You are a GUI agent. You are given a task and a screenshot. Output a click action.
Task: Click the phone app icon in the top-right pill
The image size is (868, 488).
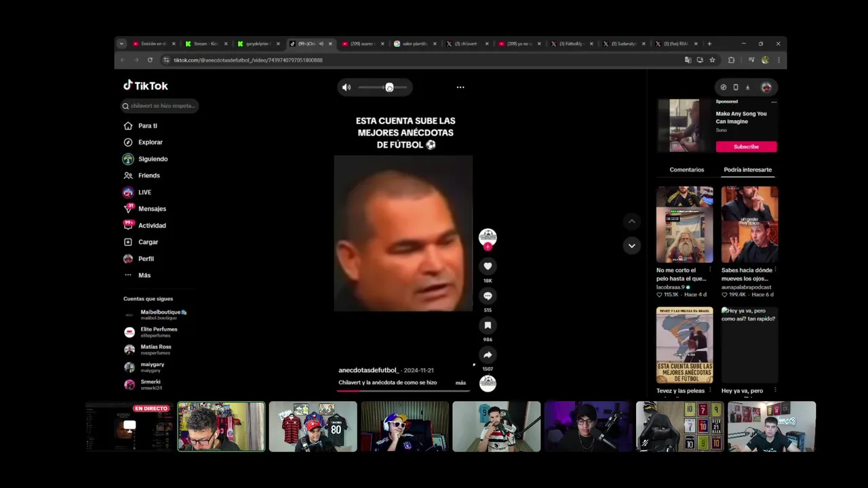point(736,87)
